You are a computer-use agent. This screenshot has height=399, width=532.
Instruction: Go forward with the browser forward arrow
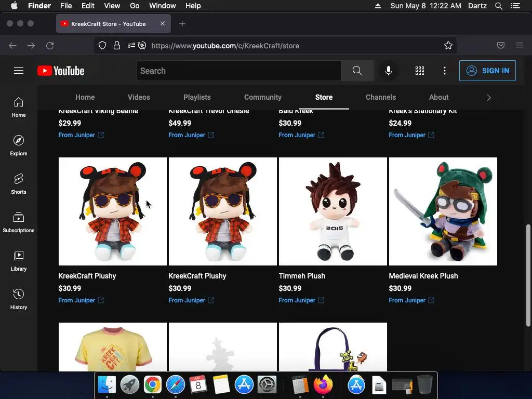(31, 46)
